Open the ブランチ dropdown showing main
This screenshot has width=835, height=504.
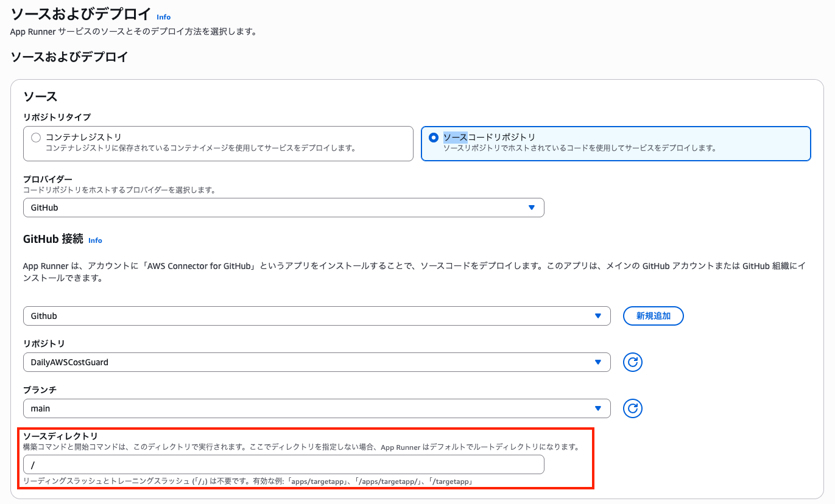click(x=316, y=408)
